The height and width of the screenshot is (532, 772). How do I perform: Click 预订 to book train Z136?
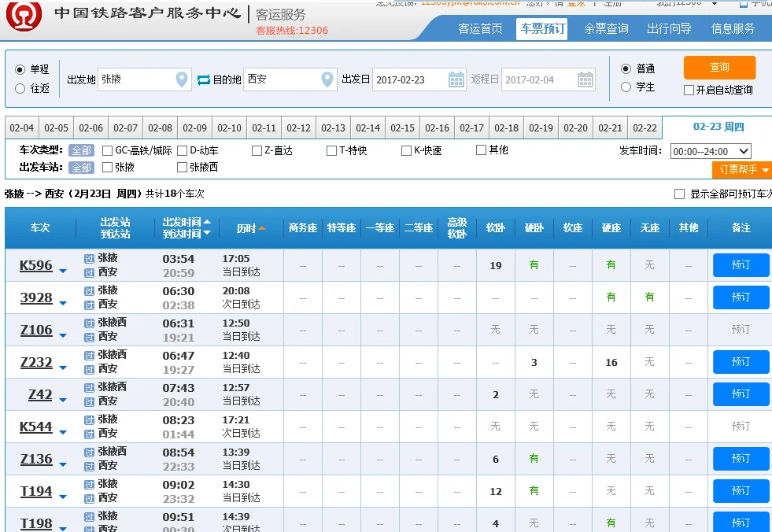click(740, 459)
